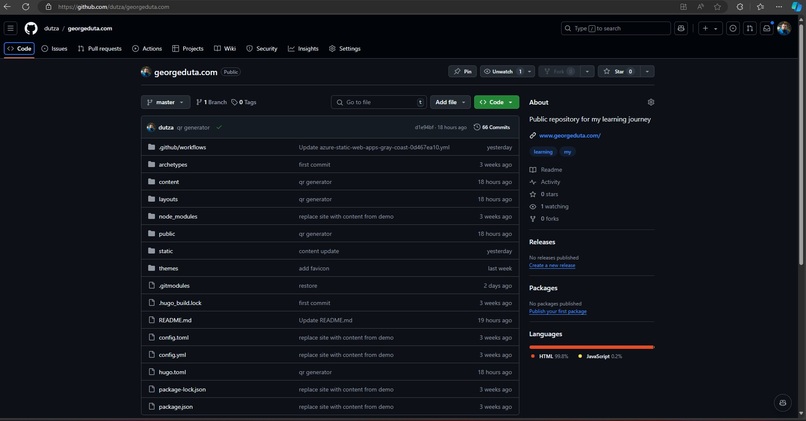Viewport: 806px width, 421px height.
Task: Click the dutza owner breadcrumb link
Action: (x=51, y=29)
